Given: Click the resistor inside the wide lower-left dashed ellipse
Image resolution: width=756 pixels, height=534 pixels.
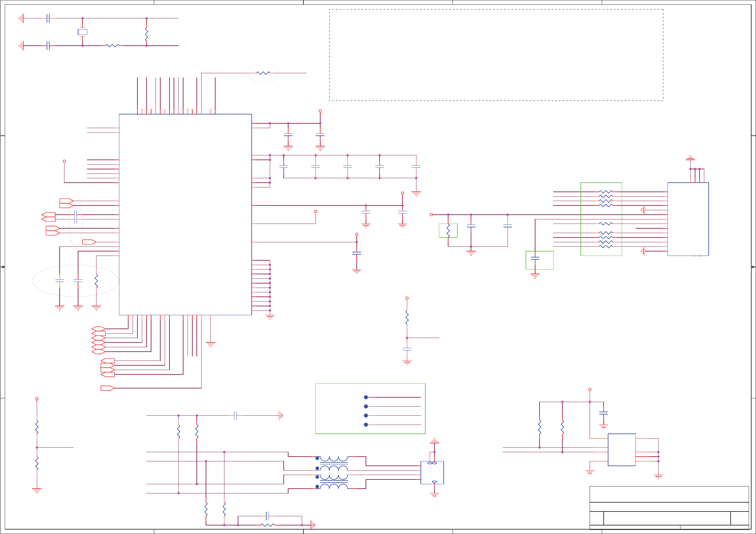Looking at the screenshot, I should [96, 281].
